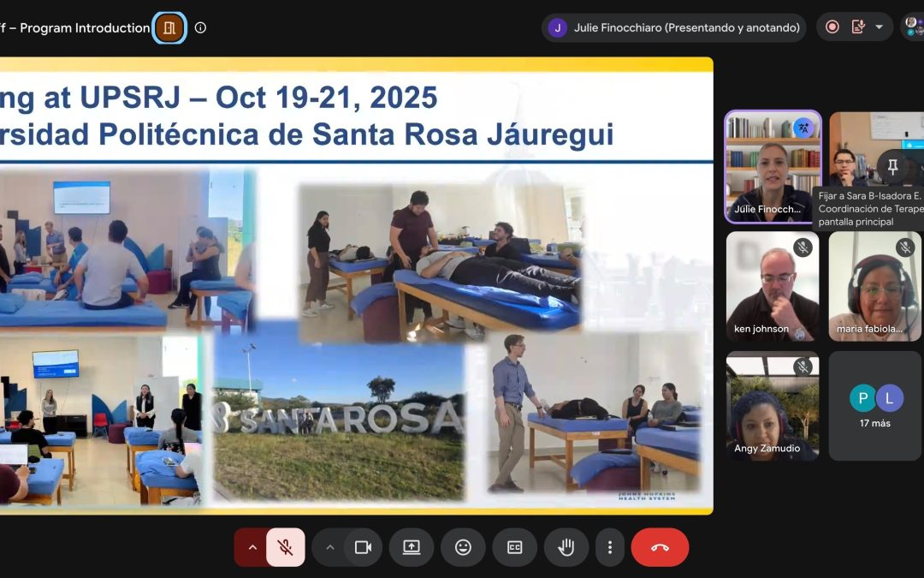Viewport: 924px width, 578px height.
Task: Click the Johns Hopkins Health System logo
Action: (647, 496)
